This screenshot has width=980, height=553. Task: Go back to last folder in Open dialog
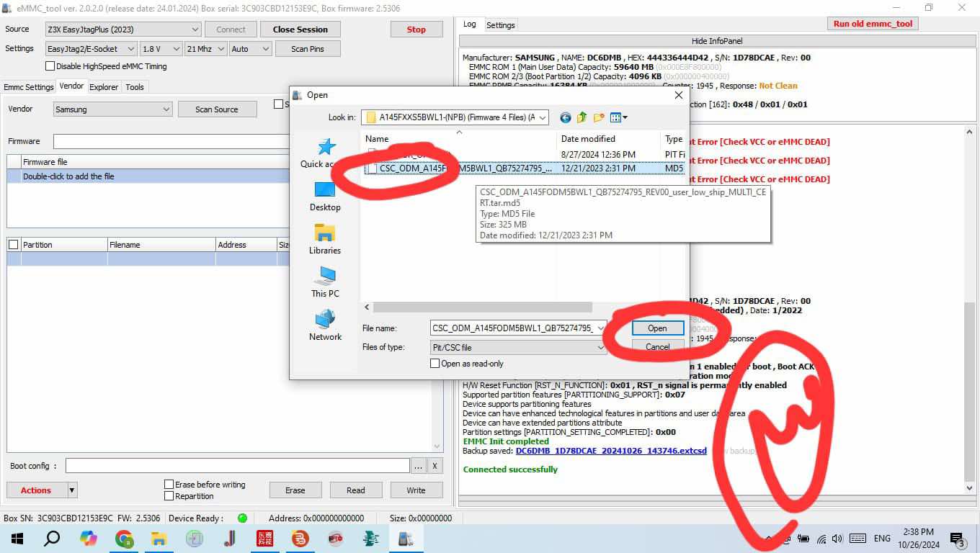click(x=566, y=117)
